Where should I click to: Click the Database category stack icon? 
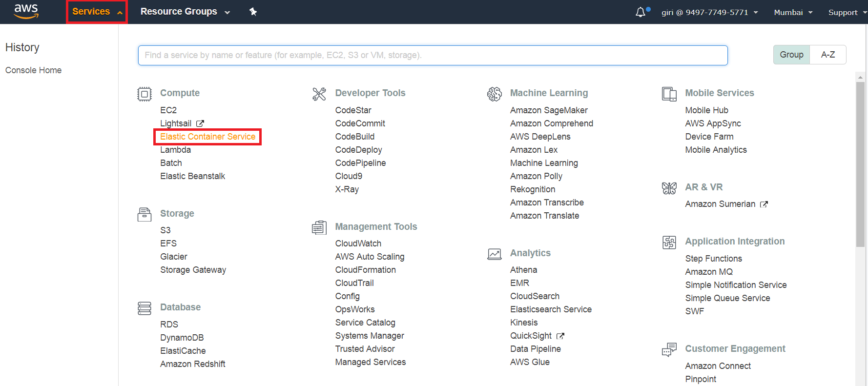click(145, 308)
